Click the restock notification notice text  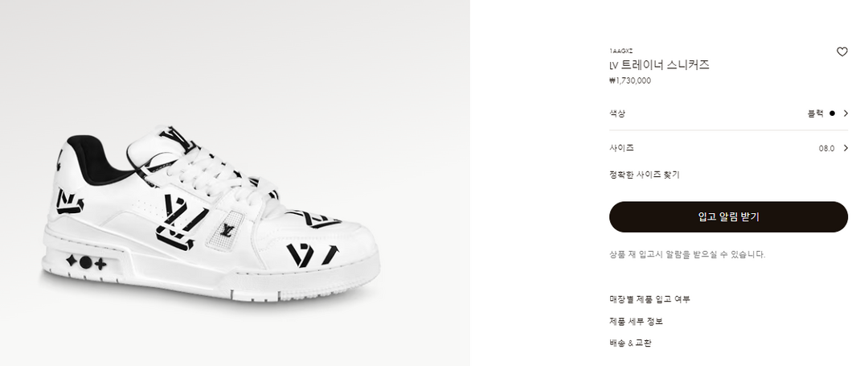tap(687, 255)
